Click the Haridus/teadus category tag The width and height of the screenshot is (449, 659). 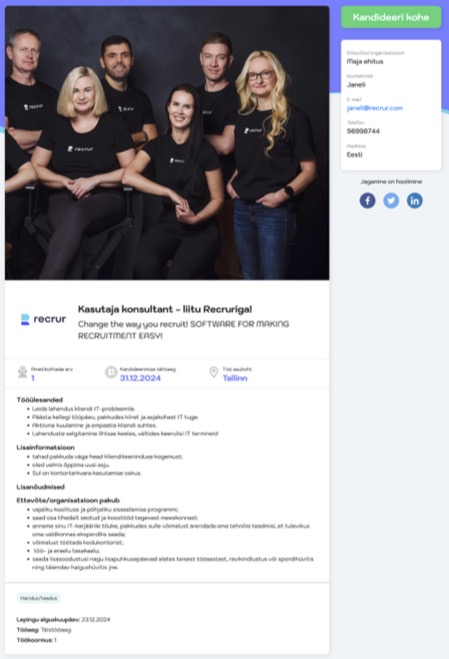click(x=39, y=598)
